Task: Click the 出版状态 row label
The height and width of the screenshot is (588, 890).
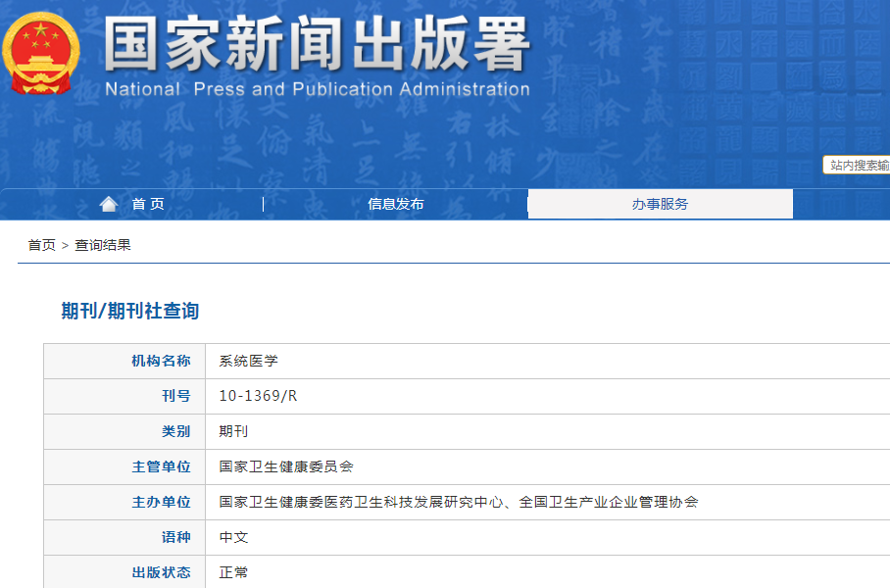Action: [161, 572]
